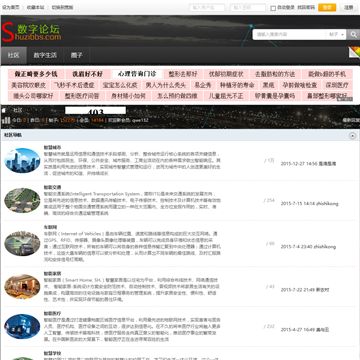The image size is (360, 360).
Task: Open the 种植牙的寿命 ad link
Action: (x=237, y=85)
